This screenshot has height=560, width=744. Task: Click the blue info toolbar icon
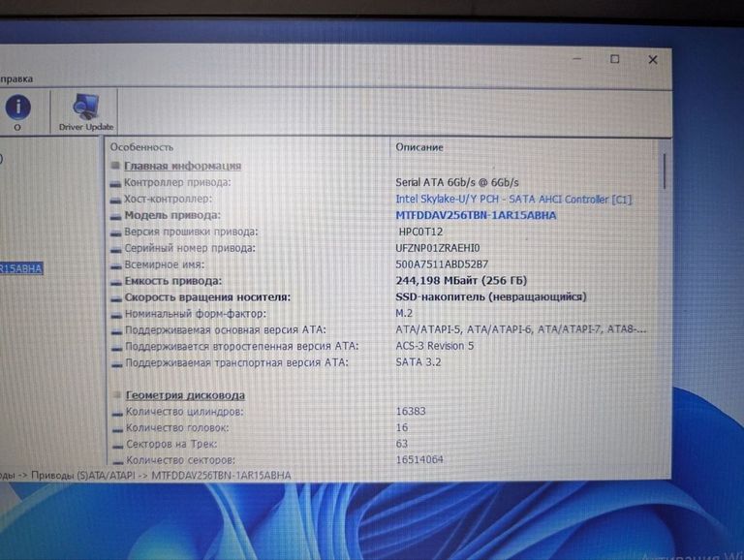pos(18,108)
